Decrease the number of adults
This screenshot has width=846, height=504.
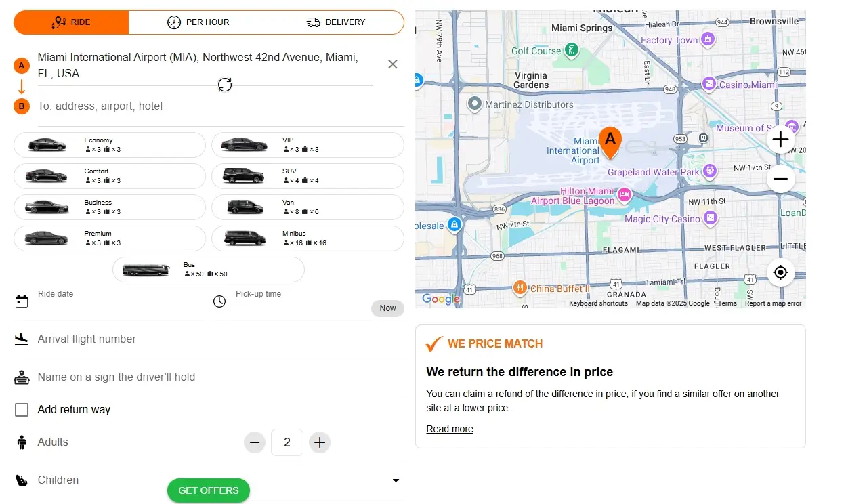point(255,443)
